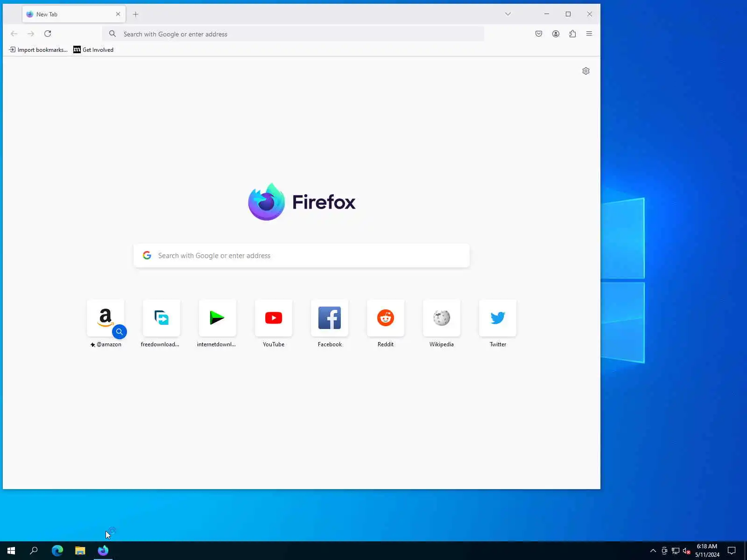Select the New Tab tab
Viewport: 747px width, 560px height.
point(74,14)
